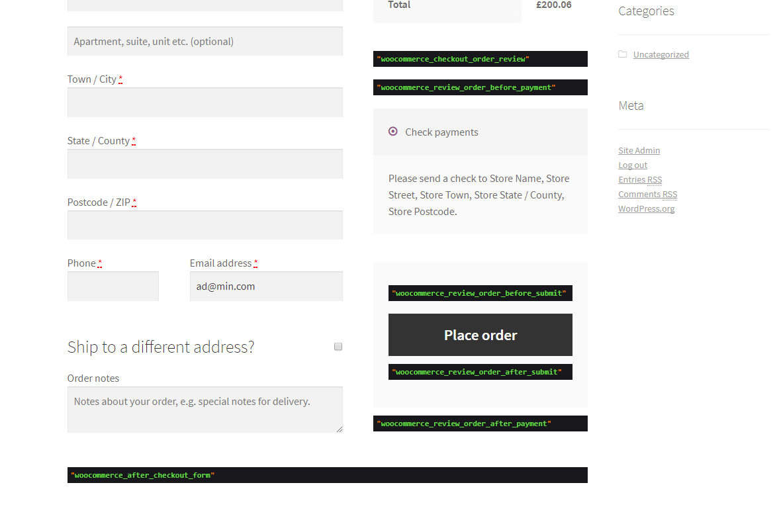Click the woocommerce_review_order_before_payment hook label

480,87
